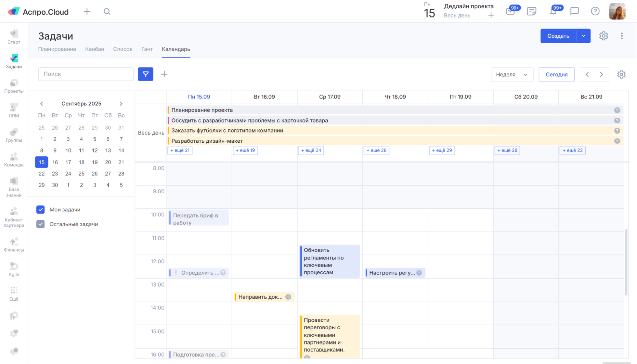Toggle the Остальные задачи checkbox
The image size is (637, 364).
pos(40,224)
